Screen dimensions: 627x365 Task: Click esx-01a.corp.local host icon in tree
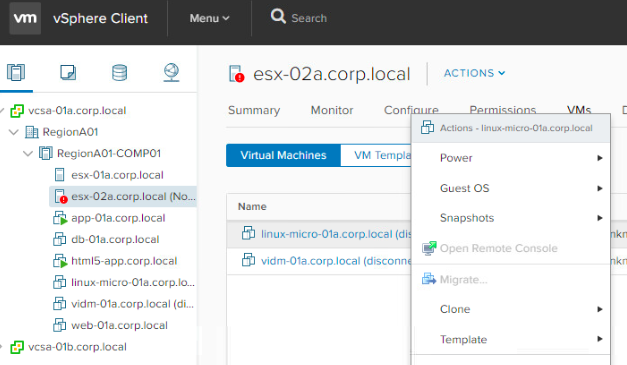(x=59, y=175)
